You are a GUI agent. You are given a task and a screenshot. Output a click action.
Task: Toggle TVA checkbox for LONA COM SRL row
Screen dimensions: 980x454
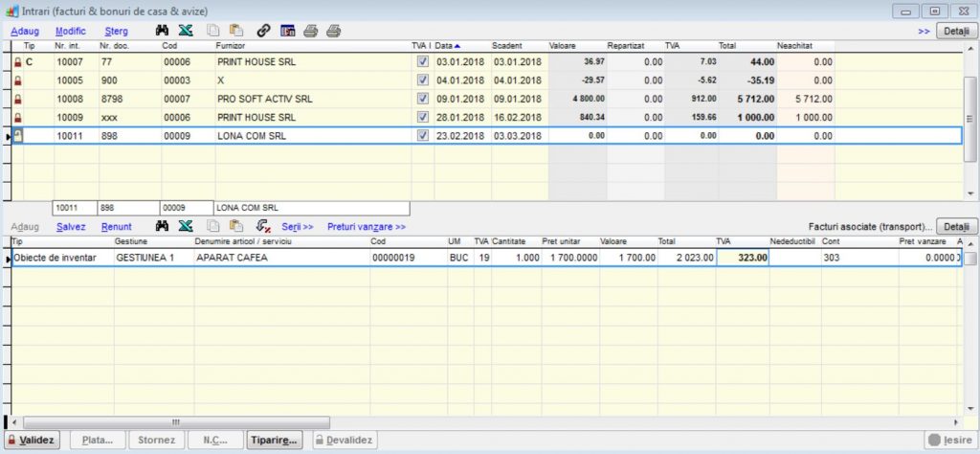point(423,136)
